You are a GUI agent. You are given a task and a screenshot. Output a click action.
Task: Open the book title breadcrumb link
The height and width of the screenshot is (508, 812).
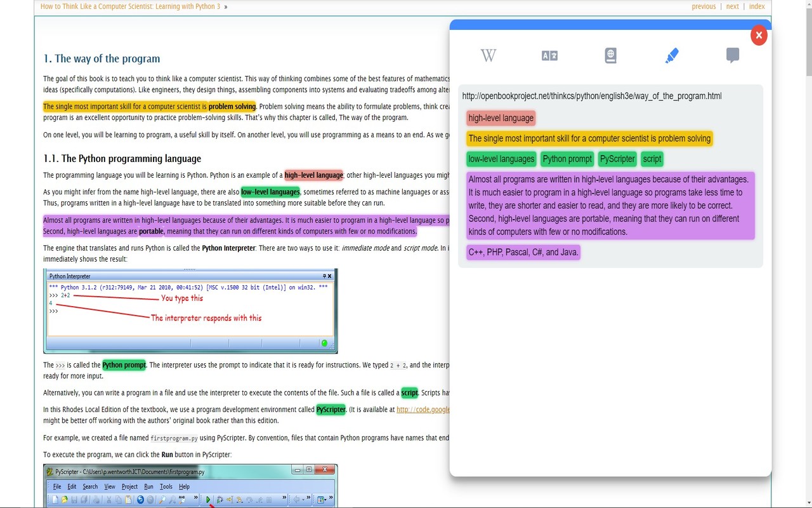[130, 6]
